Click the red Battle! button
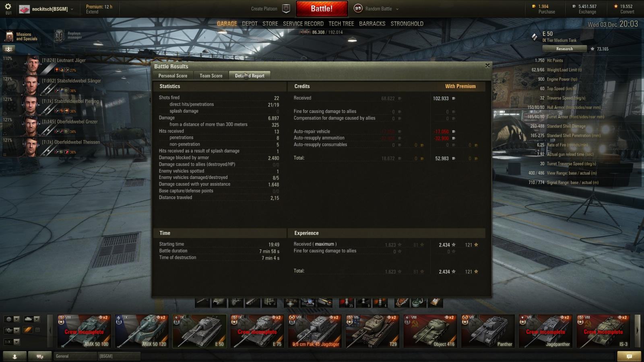Image resolution: width=644 pixels, height=362 pixels. pos(322,8)
